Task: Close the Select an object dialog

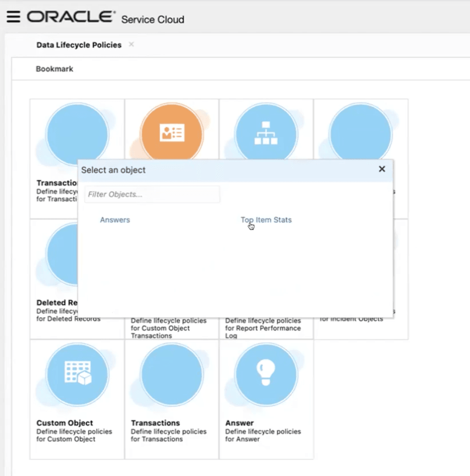Action: [382, 169]
